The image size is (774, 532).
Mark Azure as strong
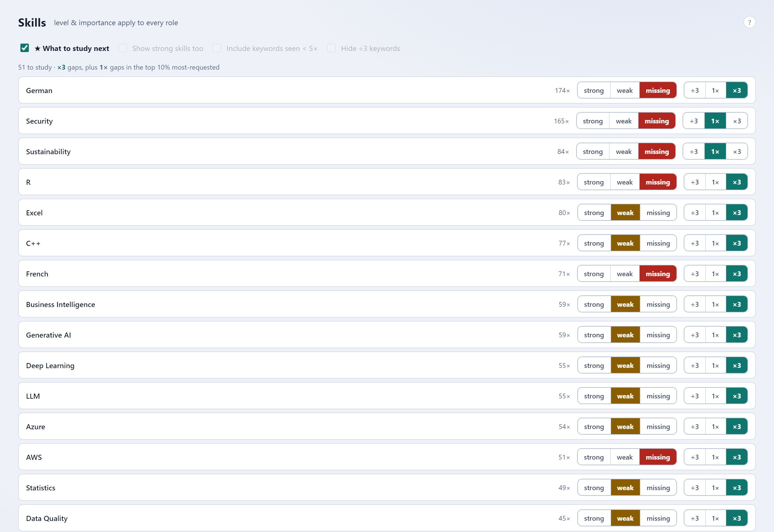[594, 427]
